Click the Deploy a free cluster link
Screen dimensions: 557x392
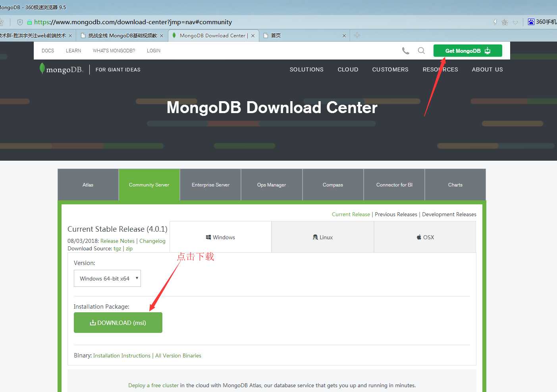[x=153, y=385]
